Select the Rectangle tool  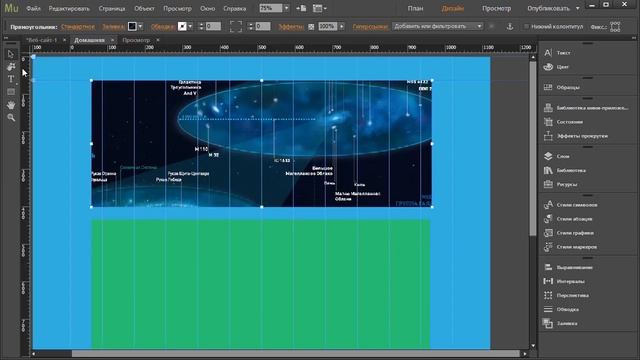click(x=11, y=92)
